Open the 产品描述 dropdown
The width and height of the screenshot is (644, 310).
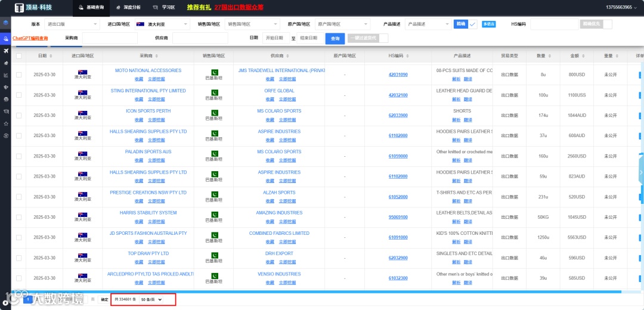click(428, 24)
